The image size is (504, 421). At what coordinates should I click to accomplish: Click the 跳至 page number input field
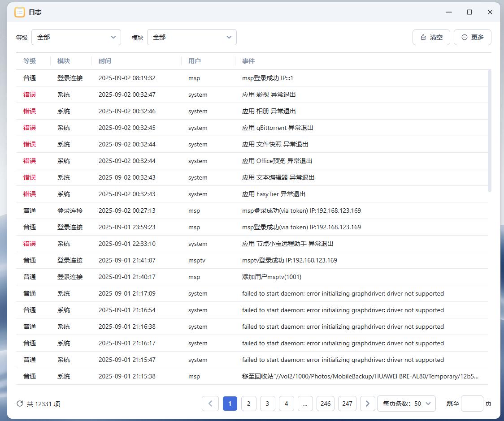tap(472, 404)
